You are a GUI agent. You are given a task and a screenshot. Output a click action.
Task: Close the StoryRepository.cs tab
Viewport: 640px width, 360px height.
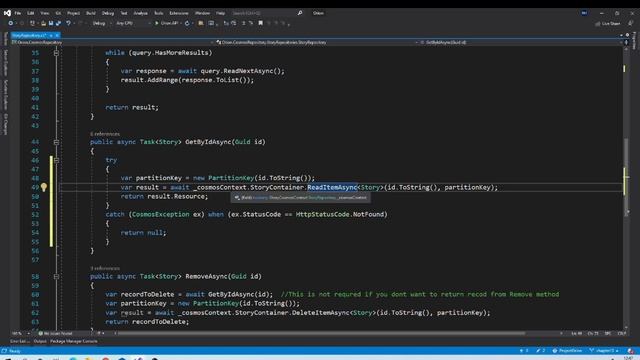(x=57, y=36)
